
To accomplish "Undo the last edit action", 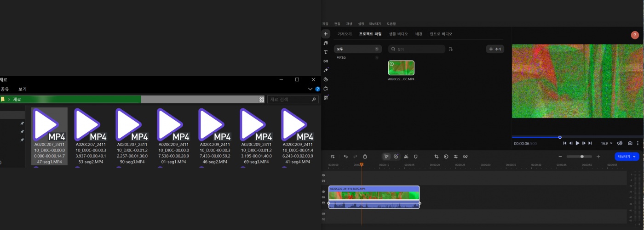I will click(x=346, y=157).
